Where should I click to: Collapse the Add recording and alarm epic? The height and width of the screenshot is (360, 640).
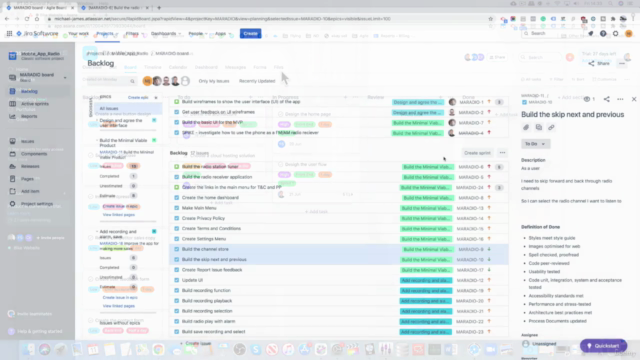[x=97, y=231]
